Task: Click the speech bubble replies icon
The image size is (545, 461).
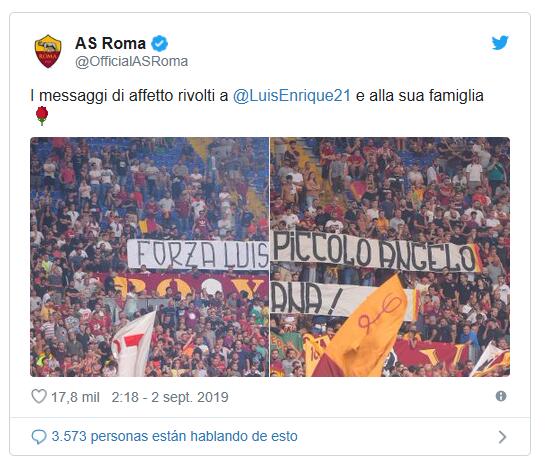Action: coord(39,437)
